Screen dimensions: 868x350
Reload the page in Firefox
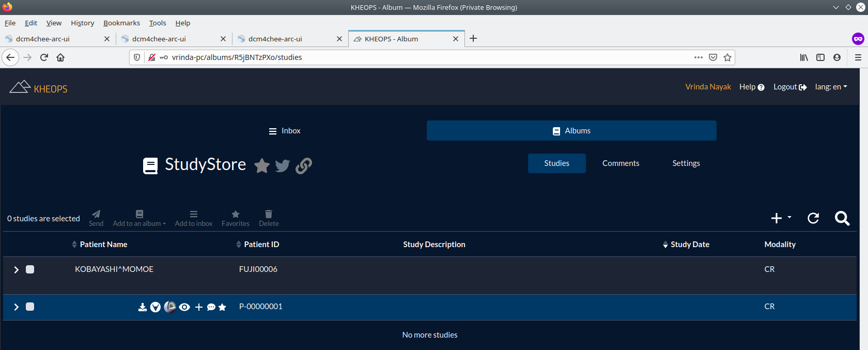(44, 57)
